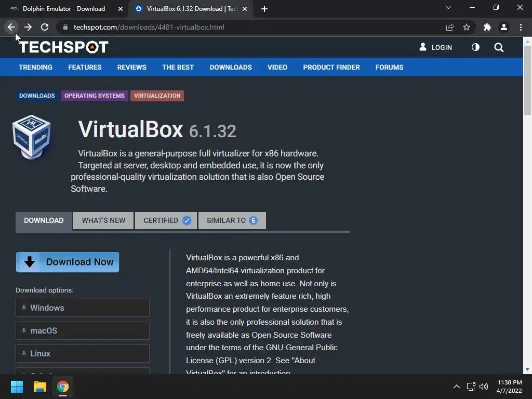Switch to the Dolphin Emulator - Download tab
Image resolution: width=532 pixels, height=399 pixels.
(64, 9)
